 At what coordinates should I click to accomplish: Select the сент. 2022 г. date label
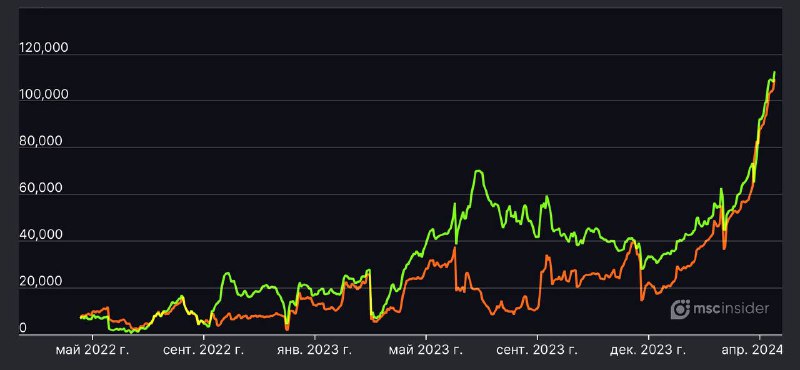pos(203,350)
